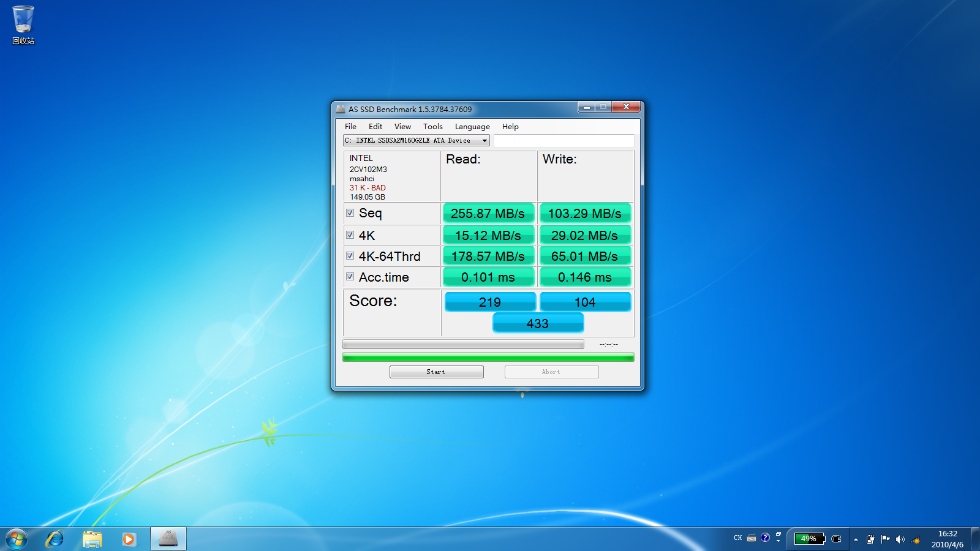Open Windows Explorer folder on the taskbar
Viewport: 980px width, 551px height.
92,539
